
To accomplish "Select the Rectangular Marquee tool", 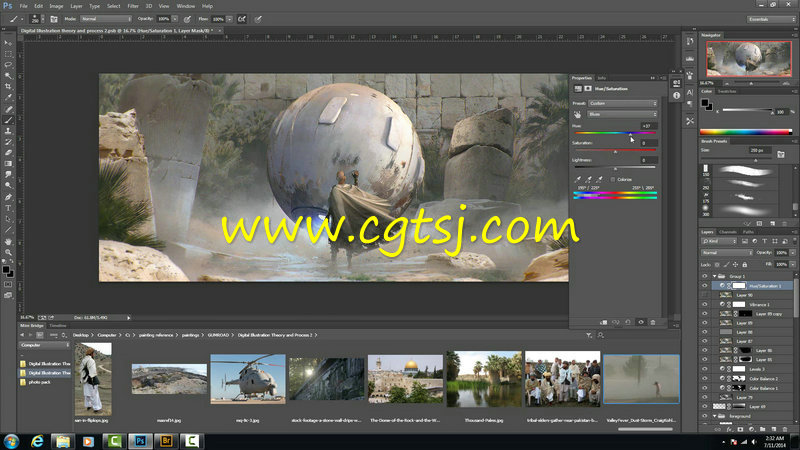I will click(8, 54).
